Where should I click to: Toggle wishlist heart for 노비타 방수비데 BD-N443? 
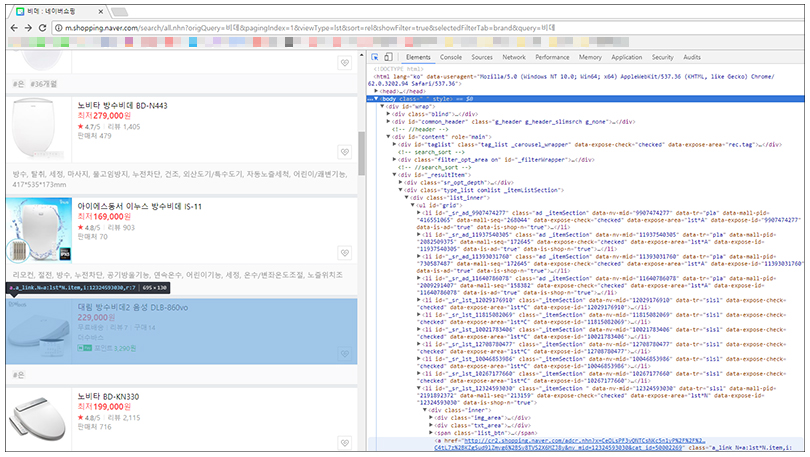pyautogui.click(x=345, y=152)
